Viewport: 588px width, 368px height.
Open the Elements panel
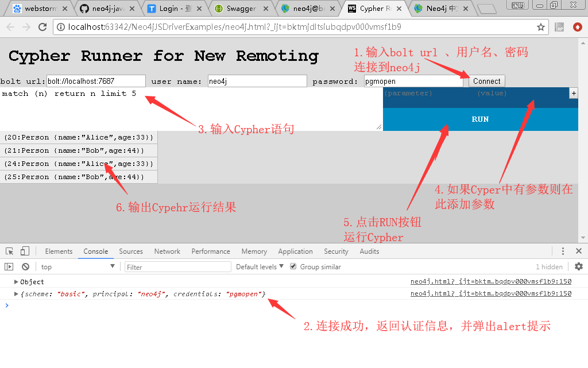(59, 251)
